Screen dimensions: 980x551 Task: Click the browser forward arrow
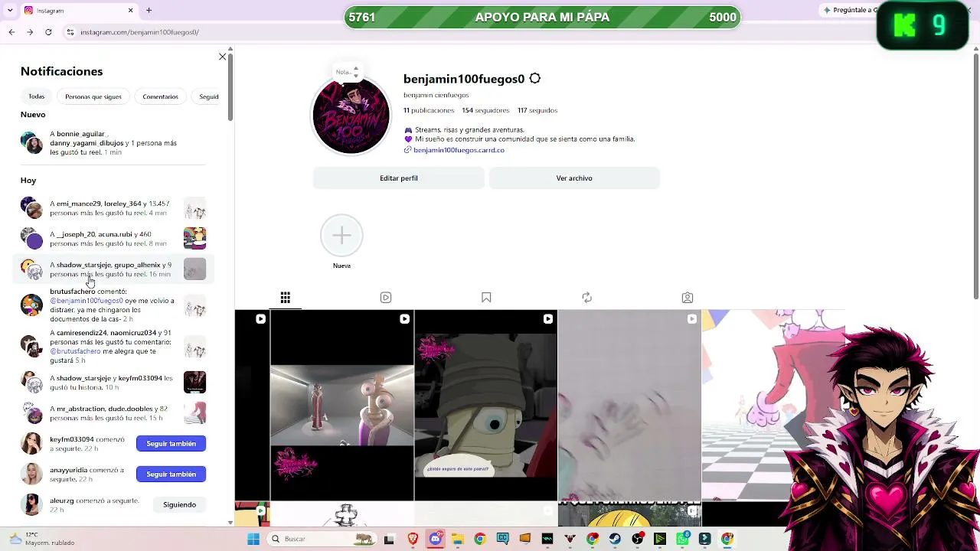click(x=30, y=32)
